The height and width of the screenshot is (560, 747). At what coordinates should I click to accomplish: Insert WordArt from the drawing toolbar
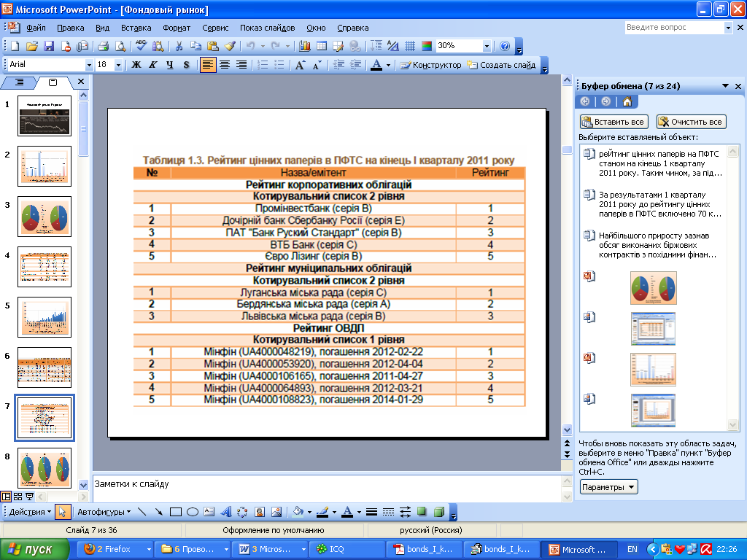(226, 512)
